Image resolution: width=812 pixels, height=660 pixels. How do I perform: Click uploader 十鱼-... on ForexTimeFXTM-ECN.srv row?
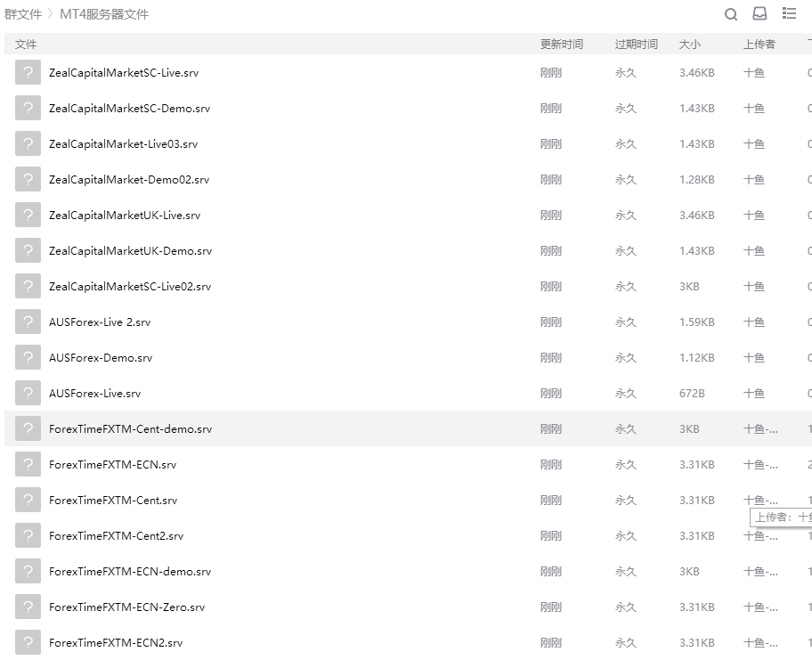click(760, 465)
